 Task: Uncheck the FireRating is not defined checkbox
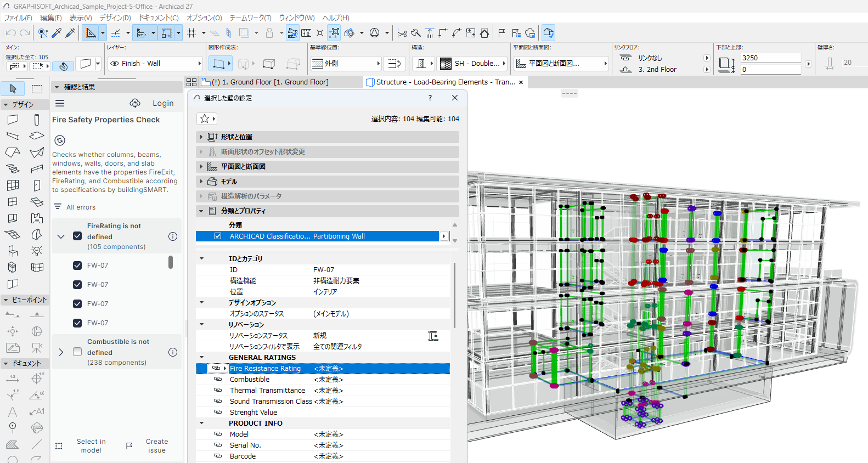tap(77, 236)
